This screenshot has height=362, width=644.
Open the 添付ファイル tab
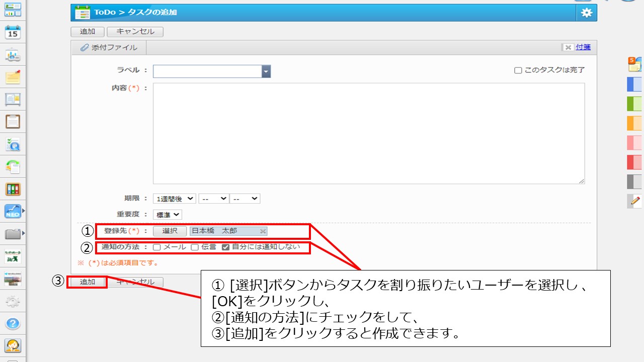(x=109, y=48)
